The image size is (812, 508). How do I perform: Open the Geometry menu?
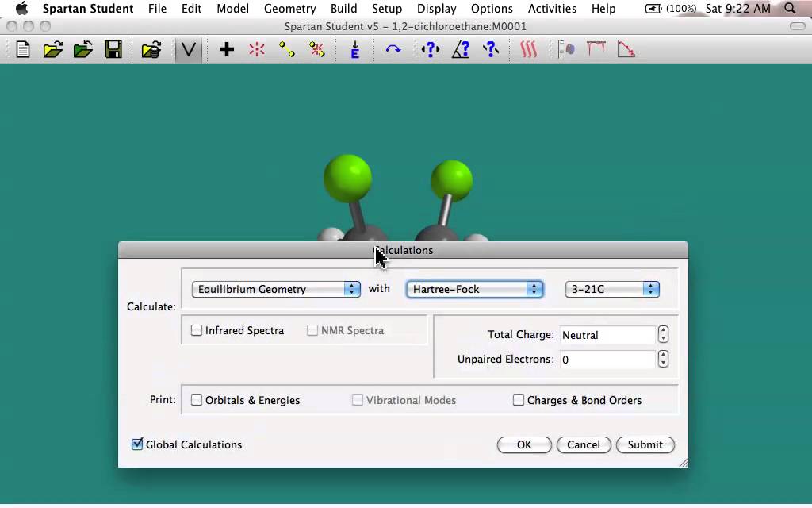pos(290,9)
